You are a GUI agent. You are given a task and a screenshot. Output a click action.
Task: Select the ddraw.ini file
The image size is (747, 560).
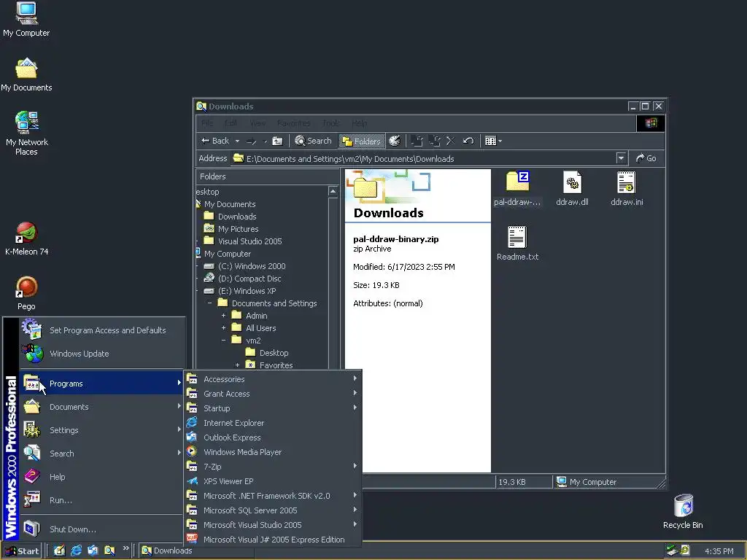(x=627, y=189)
